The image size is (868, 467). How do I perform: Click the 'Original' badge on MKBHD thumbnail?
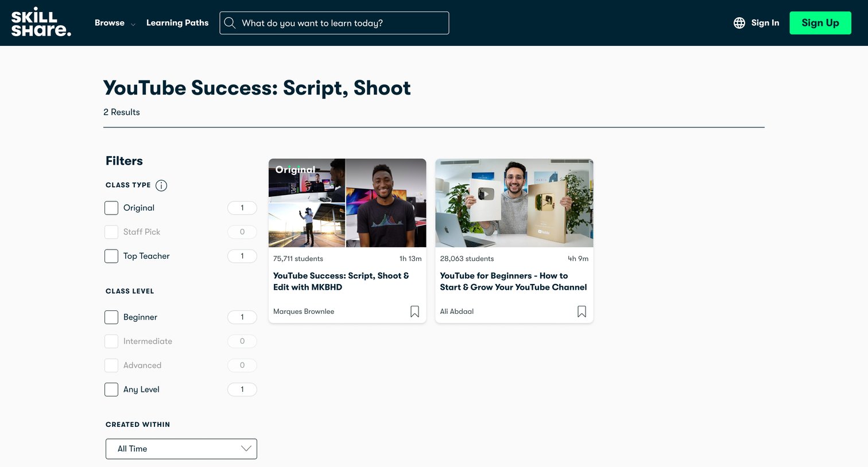295,169
